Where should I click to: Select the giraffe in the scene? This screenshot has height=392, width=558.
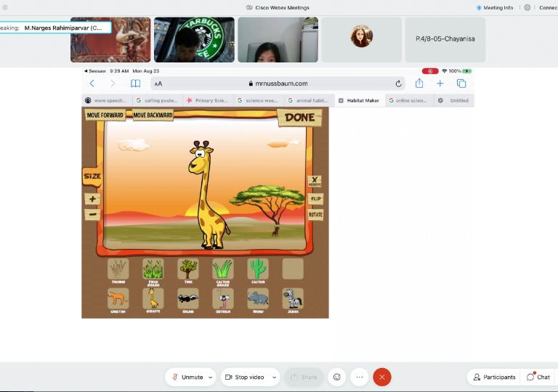[x=208, y=195]
